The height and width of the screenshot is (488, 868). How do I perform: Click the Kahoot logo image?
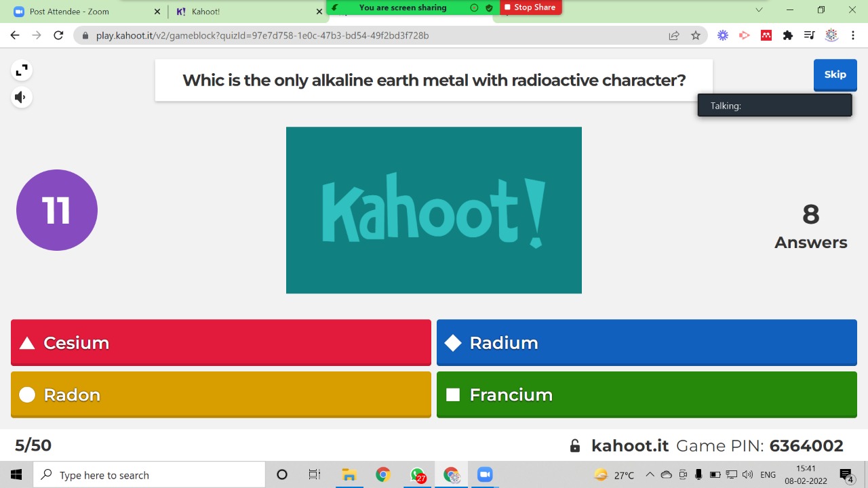tap(434, 210)
